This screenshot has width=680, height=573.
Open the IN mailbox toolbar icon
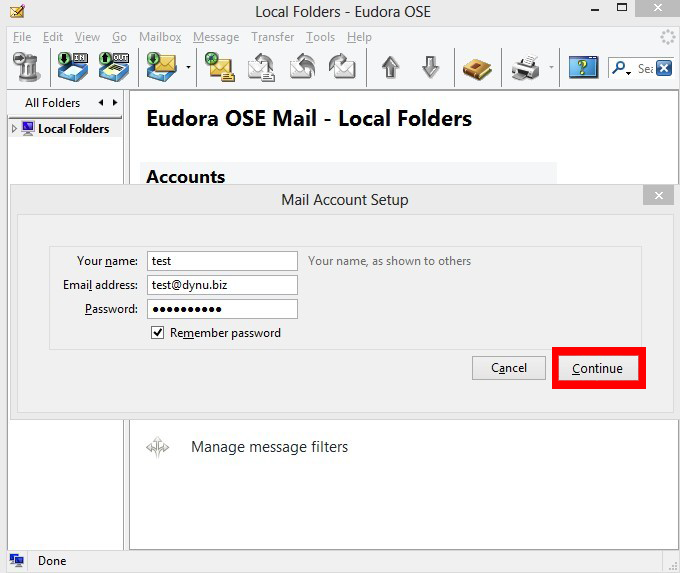coord(73,67)
